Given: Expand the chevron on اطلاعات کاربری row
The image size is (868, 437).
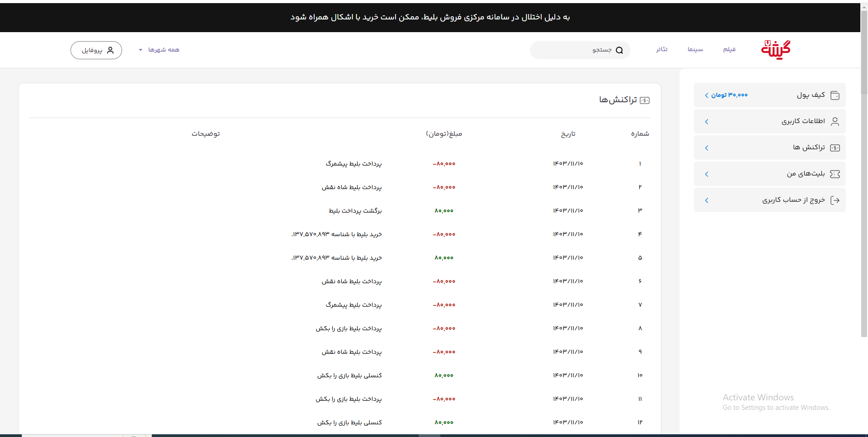Looking at the screenshot, I should click(707, 122).
